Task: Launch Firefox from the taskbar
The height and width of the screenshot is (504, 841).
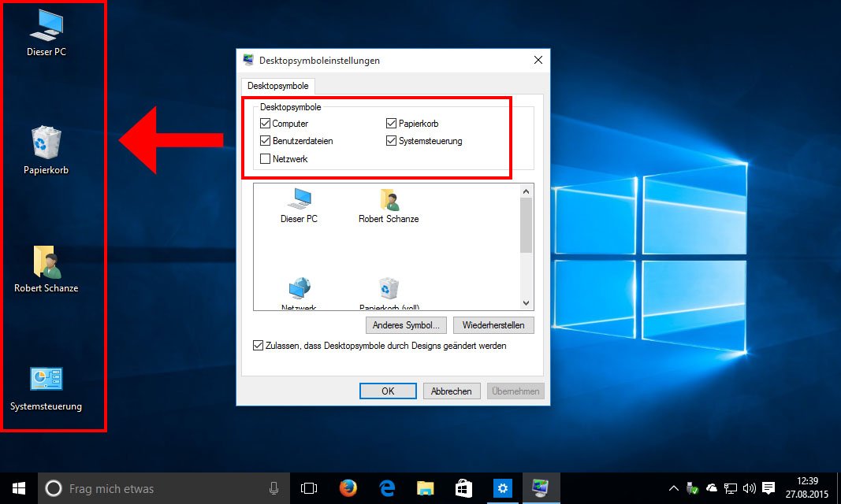Action: 348,488
